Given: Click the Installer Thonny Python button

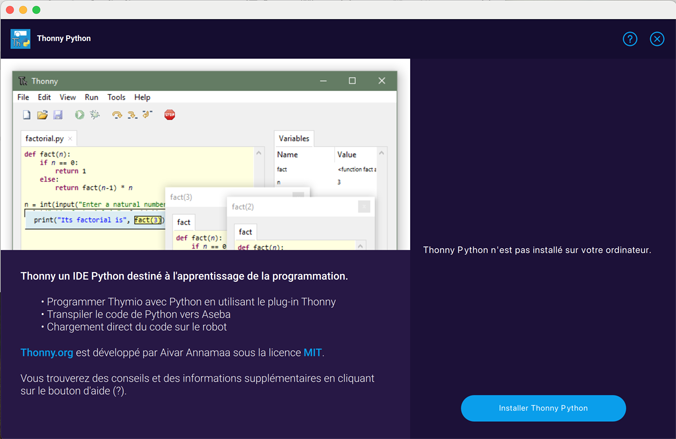Looking at the screenshot, I should pyautogui.click(x=543, y=408).
